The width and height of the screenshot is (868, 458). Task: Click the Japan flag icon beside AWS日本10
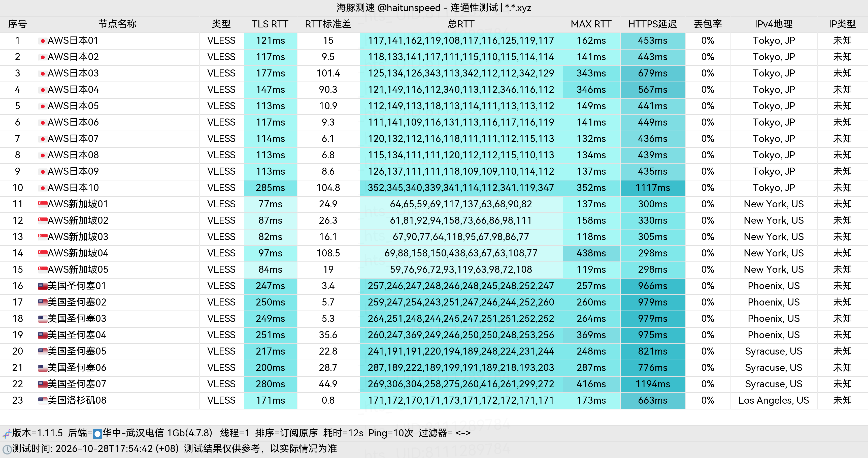[43, 188]
